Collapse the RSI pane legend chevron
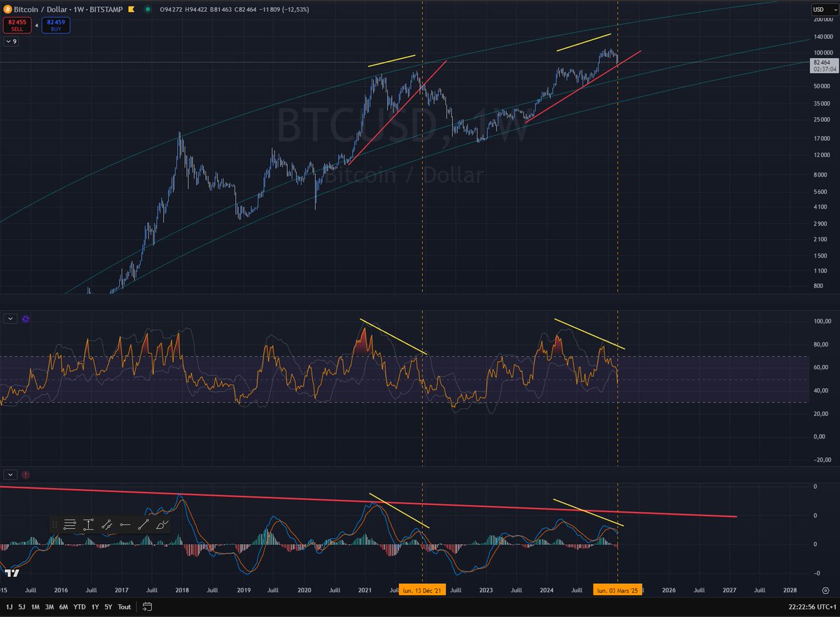The height and width of the screenshot is (617, 840). pyautogui.click(x=10, y=319)
